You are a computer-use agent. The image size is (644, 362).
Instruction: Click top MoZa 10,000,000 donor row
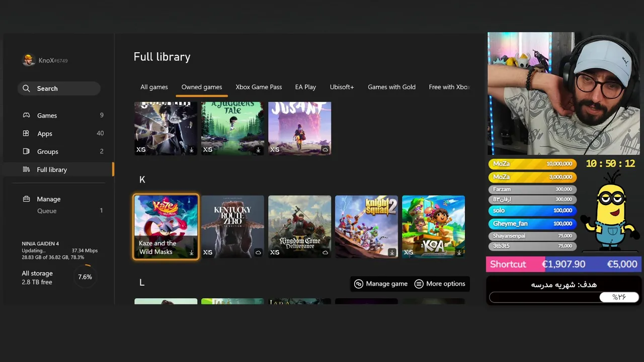[x=532, y=164]
